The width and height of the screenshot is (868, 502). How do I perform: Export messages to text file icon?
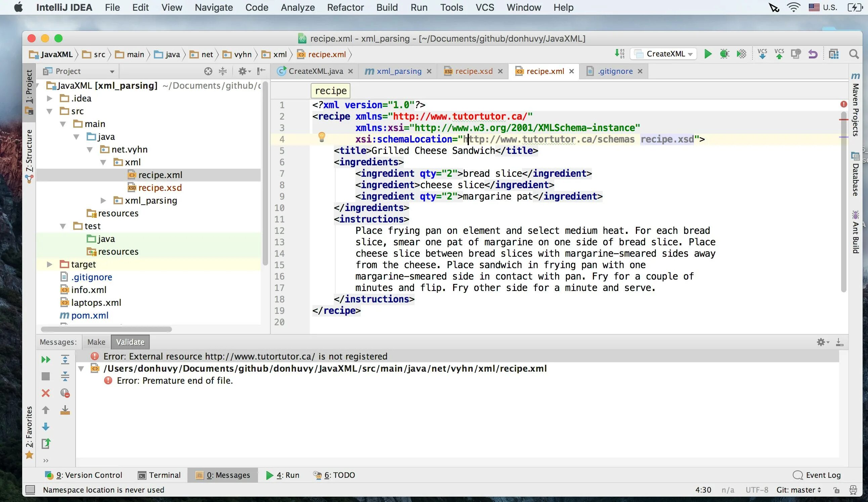pos(45,444)
